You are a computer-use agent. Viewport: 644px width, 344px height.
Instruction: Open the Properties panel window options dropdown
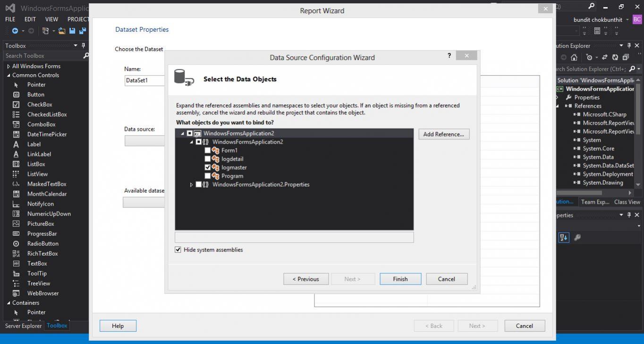click(x=621, y=215)
